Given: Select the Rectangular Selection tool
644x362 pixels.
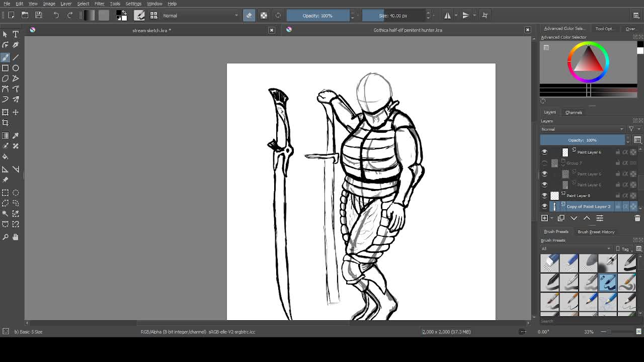Looking at the screenshot, I should 5,193.
